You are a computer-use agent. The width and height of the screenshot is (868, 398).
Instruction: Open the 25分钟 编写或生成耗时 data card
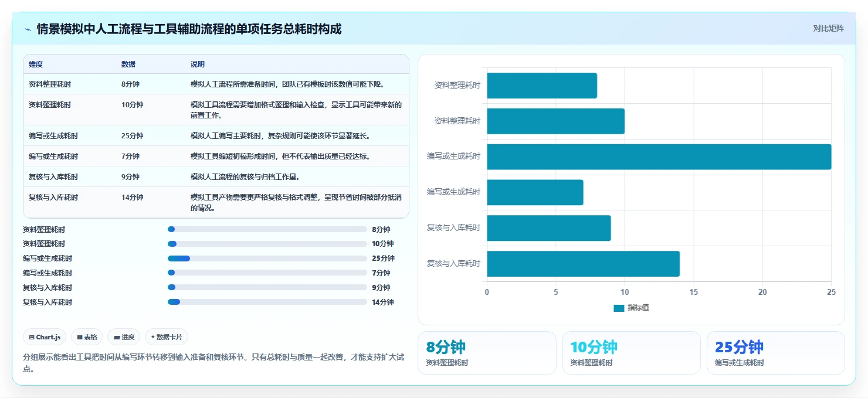click(x=776, y=353)
